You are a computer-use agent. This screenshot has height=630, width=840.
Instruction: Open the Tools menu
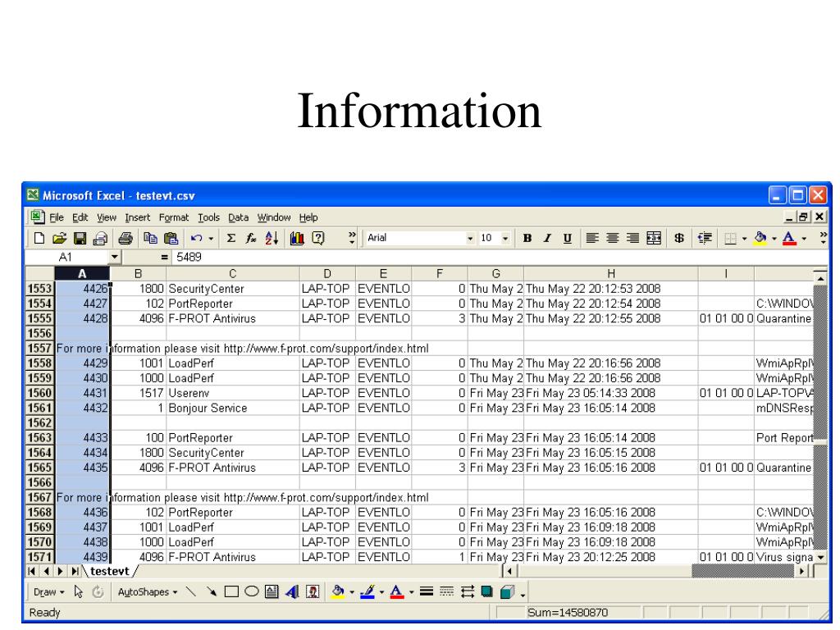click(208, 217)
